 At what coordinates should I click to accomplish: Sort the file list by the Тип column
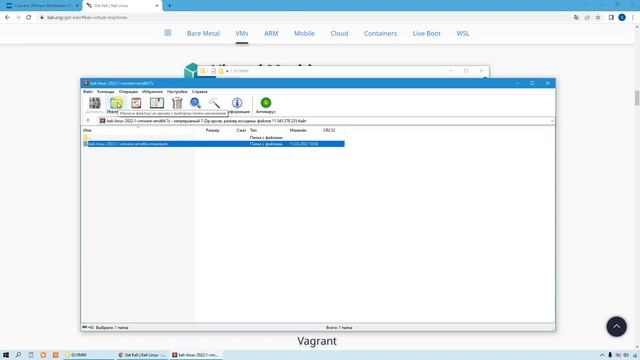(253, 130)
